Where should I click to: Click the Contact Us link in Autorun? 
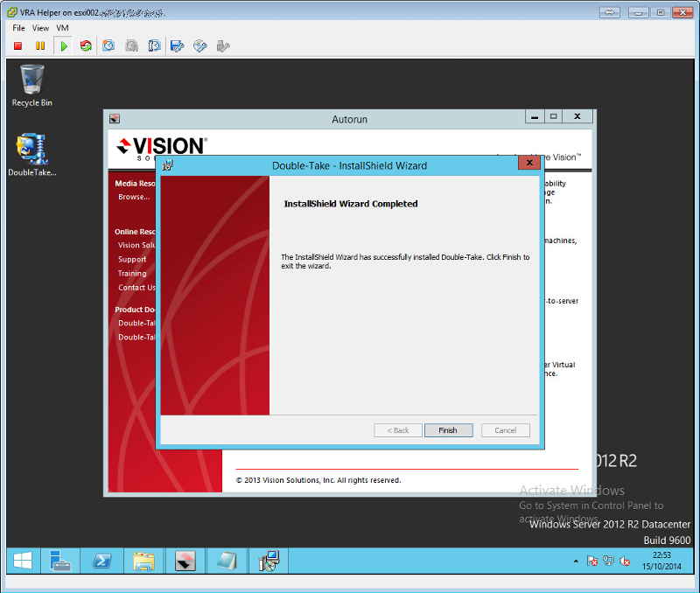[136, 288]
